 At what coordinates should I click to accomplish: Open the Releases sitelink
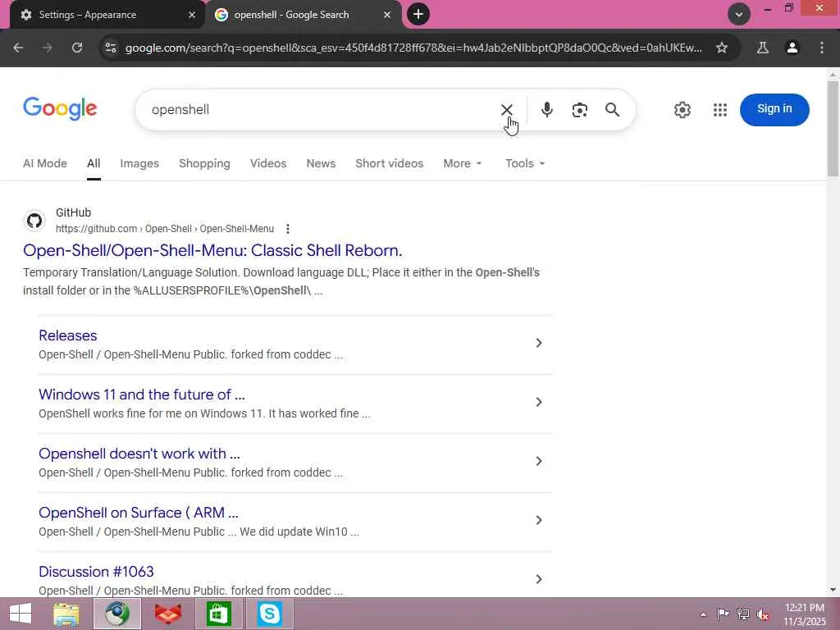[x=68, y=336]
